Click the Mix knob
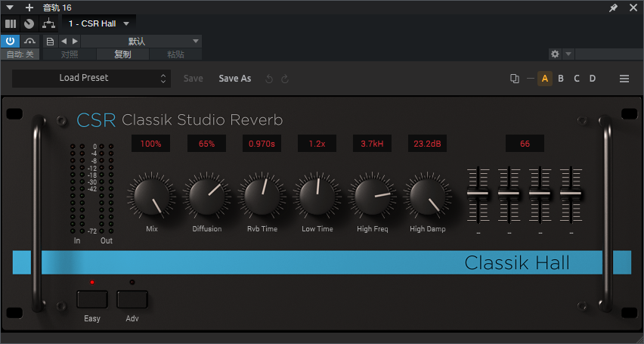The width and height of the screenshot is (644, 344). coord(152,197)
